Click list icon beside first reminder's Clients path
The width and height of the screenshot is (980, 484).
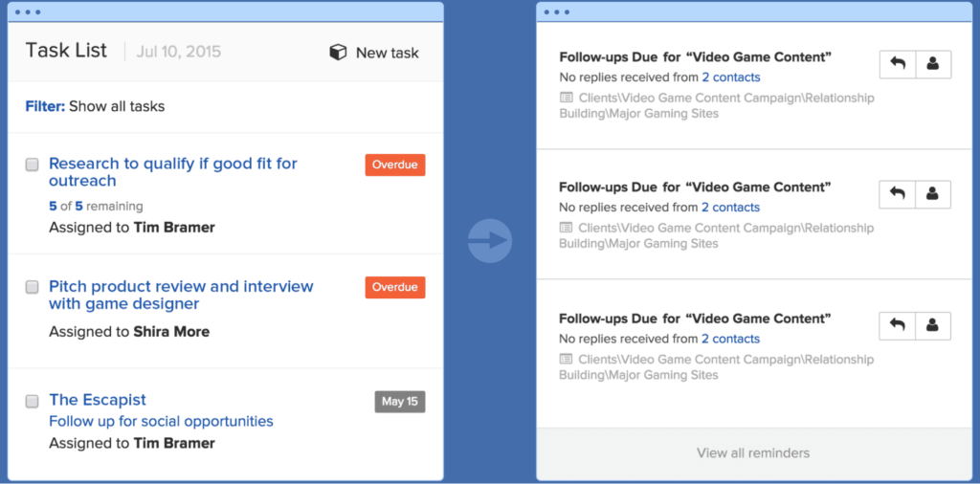[566, 98]
